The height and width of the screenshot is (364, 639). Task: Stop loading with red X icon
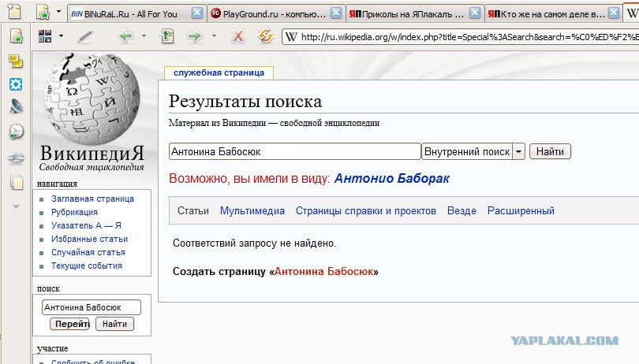[x=238, y=37]
